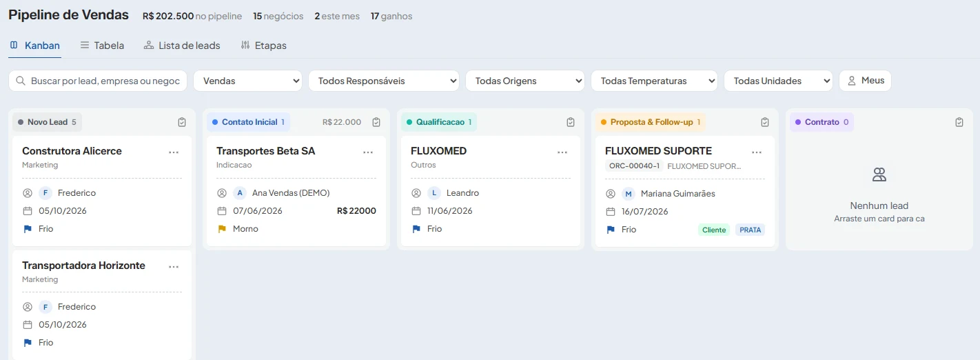Click calendar icon on Transportes Beta SA card
The image size is (980, 360).
coord(222,211)
